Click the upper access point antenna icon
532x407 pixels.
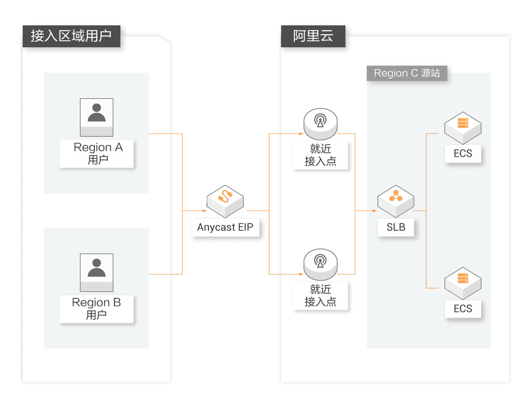[320, 124]
